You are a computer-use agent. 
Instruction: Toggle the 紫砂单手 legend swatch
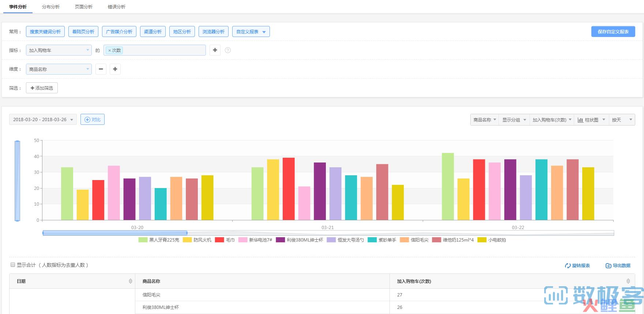tap(372, 240)
